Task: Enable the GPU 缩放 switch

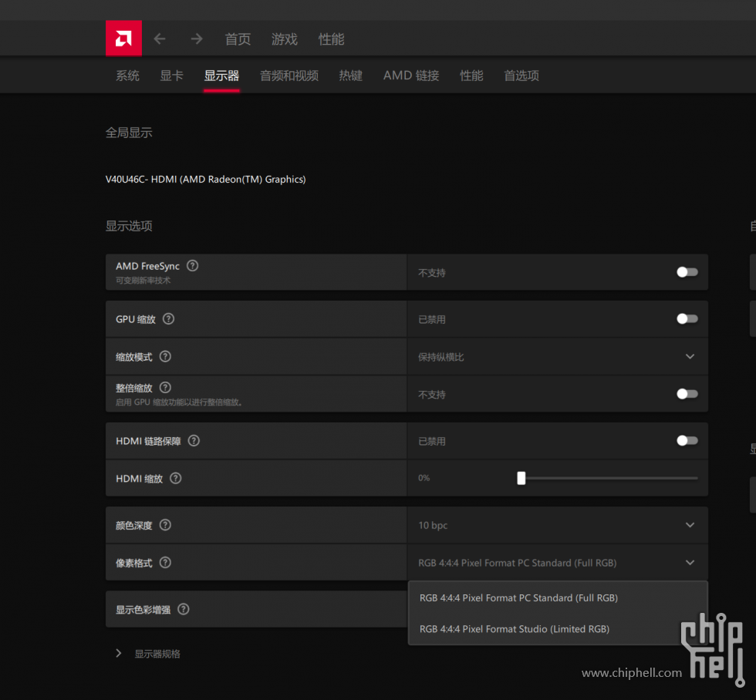Action: point(687,319)
